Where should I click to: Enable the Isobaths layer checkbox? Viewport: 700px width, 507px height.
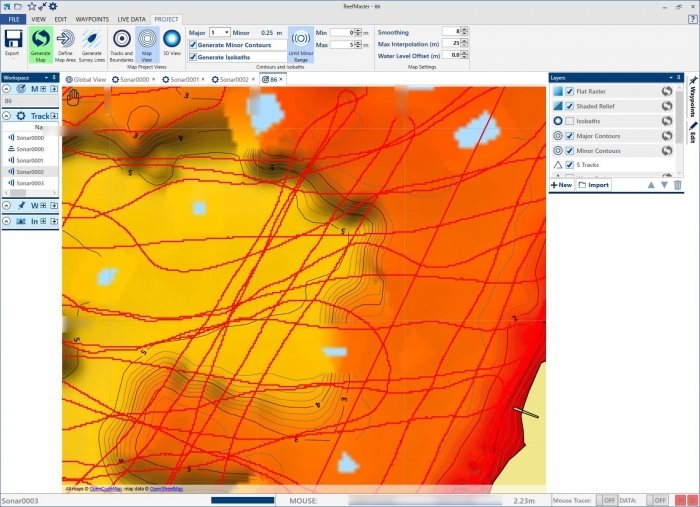(x=570, y=121)
